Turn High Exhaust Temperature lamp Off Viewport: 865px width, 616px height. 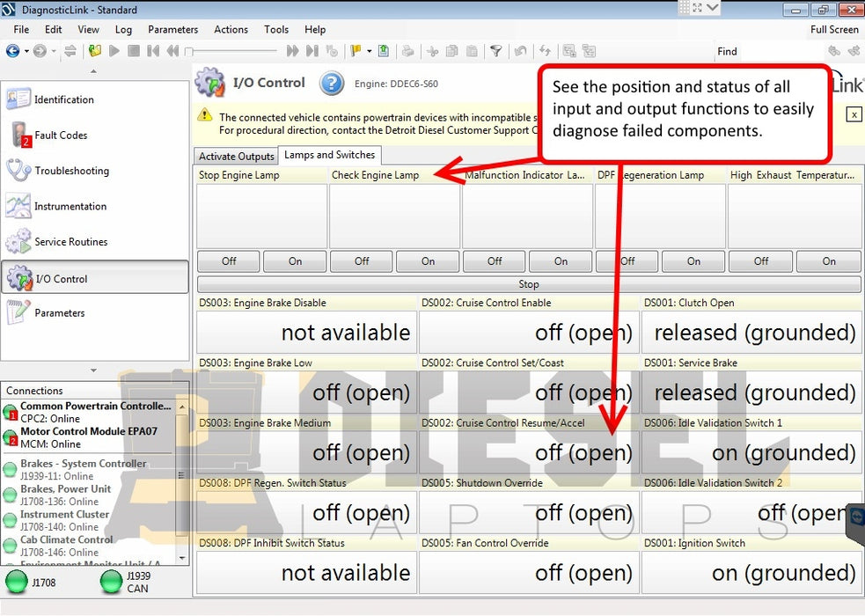pos(761,260)
